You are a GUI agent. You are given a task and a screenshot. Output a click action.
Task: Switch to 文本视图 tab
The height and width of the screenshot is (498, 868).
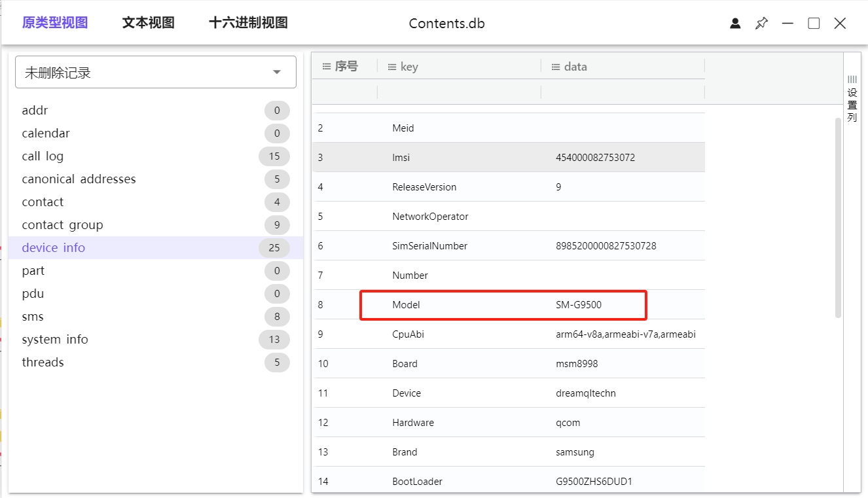[x=148, y=23]
